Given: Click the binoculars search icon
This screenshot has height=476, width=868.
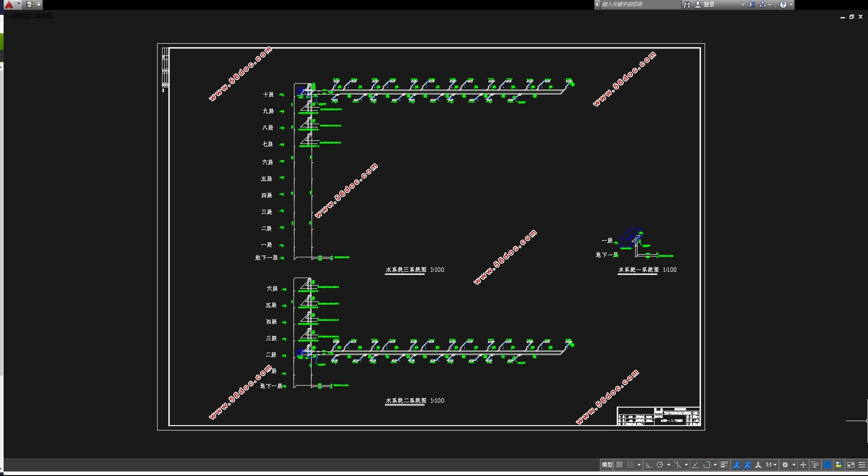Looking at the screenshot, I should pos(687,4).
